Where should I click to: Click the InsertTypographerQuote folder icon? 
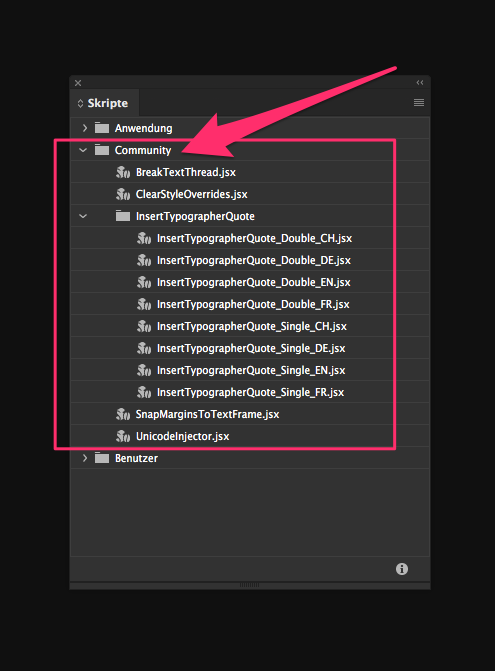pyautogui.click(x=123, y=216)
